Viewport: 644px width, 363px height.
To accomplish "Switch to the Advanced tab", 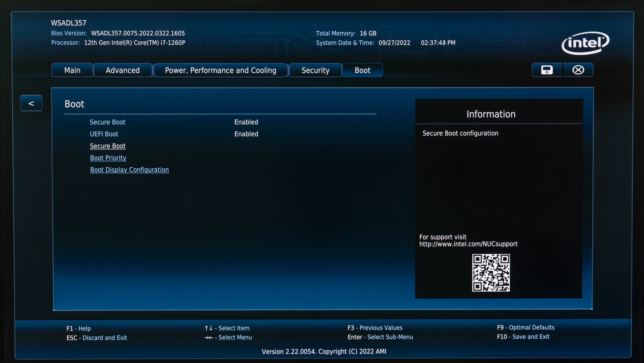I will 123,70.
